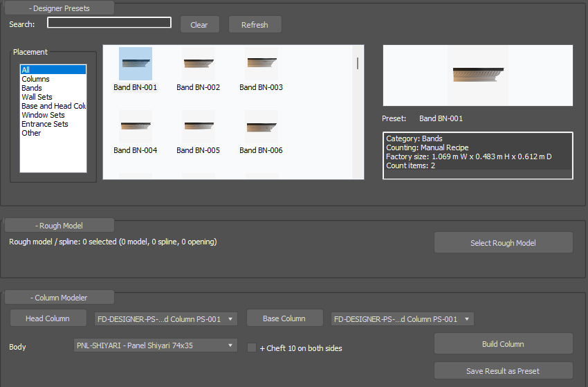Click the large Band BN-001 preview image
Viewport: 588px width, 387px height.
(x=478, y=75)
